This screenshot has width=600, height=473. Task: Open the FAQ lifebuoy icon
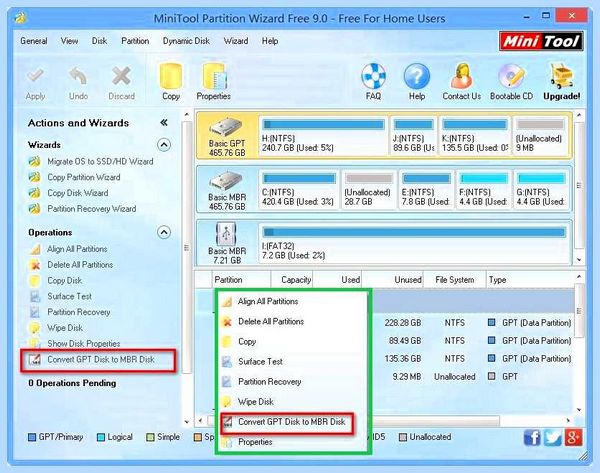click(373, 77)
